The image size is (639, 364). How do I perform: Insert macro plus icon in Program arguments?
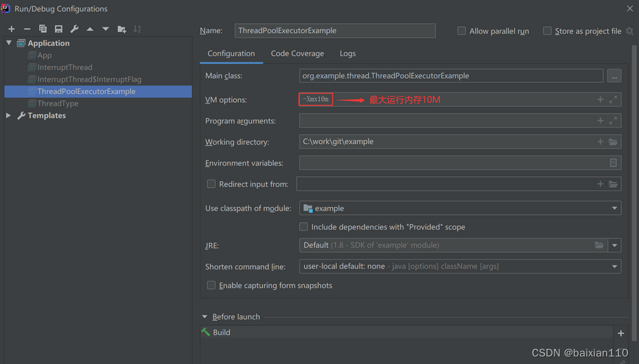[601, 121]
